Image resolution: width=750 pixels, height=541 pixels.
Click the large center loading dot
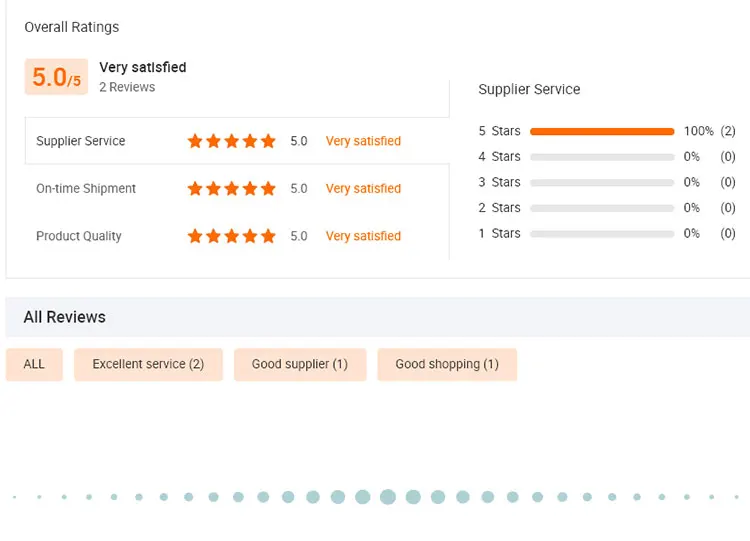coord(387,497)
